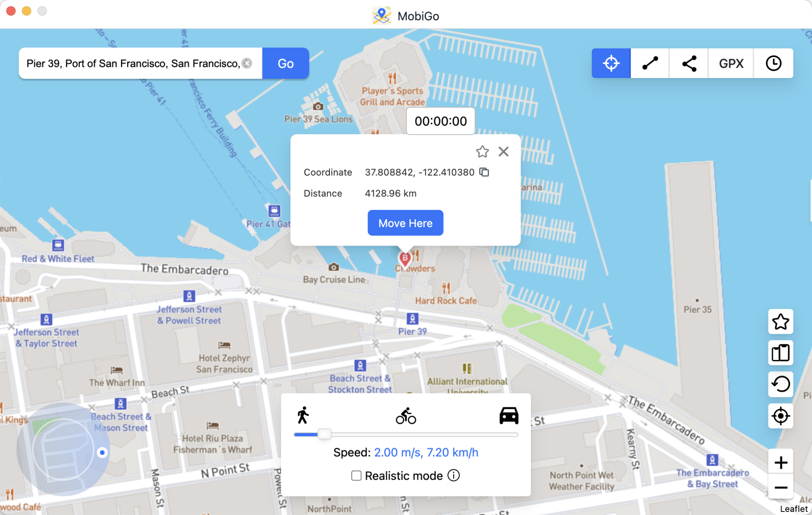Viewport: 812px width, 515px height.
Task: Add location to favorites star in popup
Action: [482, 151]
